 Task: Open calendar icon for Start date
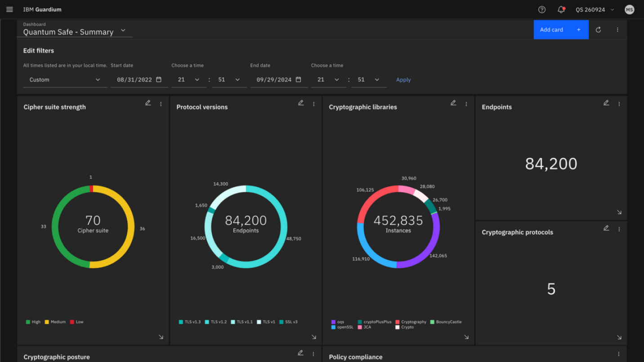click(x=159, y=80)
